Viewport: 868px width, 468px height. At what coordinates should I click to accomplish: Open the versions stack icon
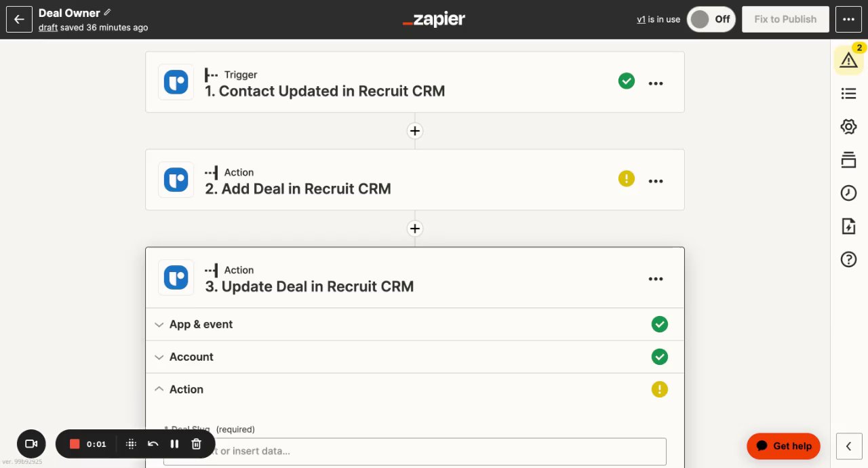848,160
